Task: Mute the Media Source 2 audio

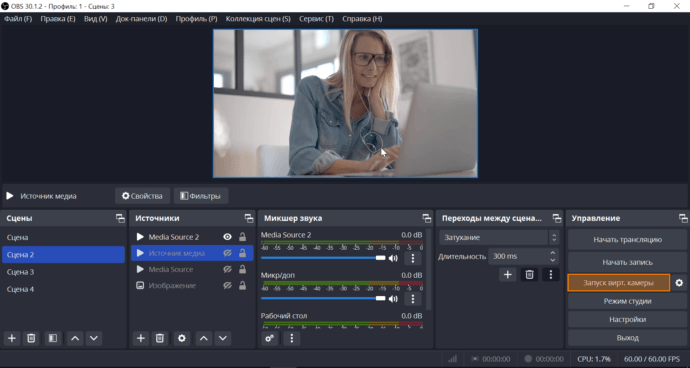Action: click(393, 258)
